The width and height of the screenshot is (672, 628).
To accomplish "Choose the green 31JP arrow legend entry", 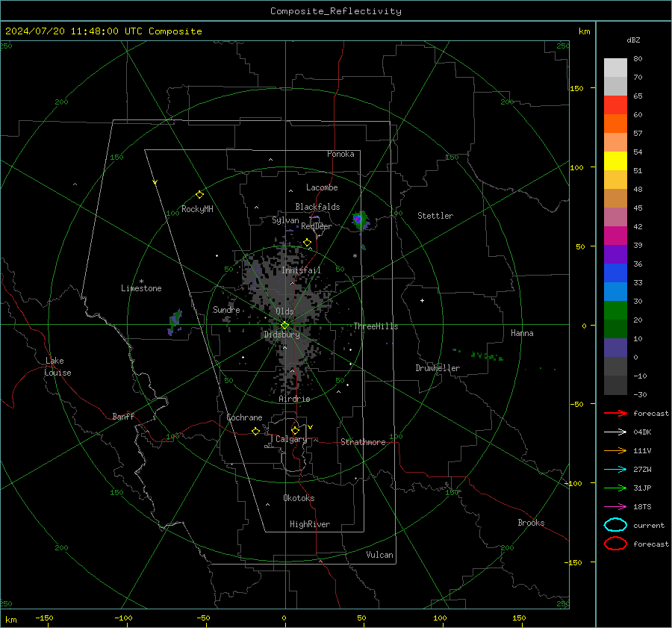I will (x=615, y=488).
